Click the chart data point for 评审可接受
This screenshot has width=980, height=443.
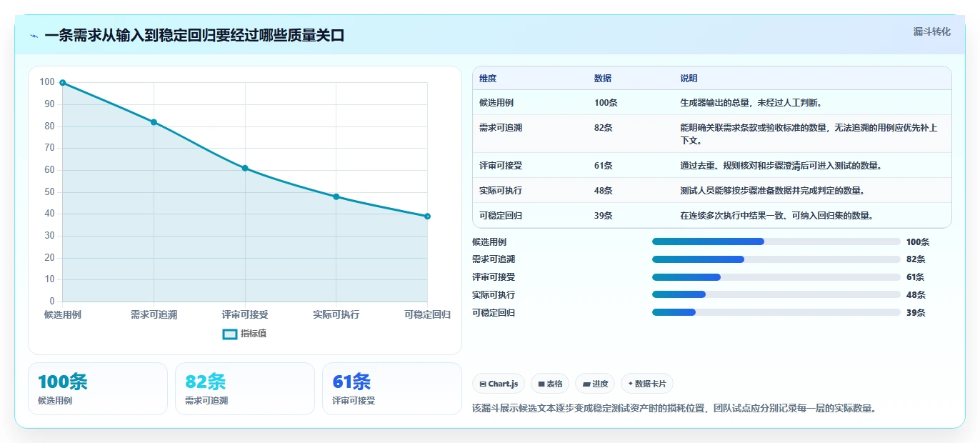coord(245,168)
